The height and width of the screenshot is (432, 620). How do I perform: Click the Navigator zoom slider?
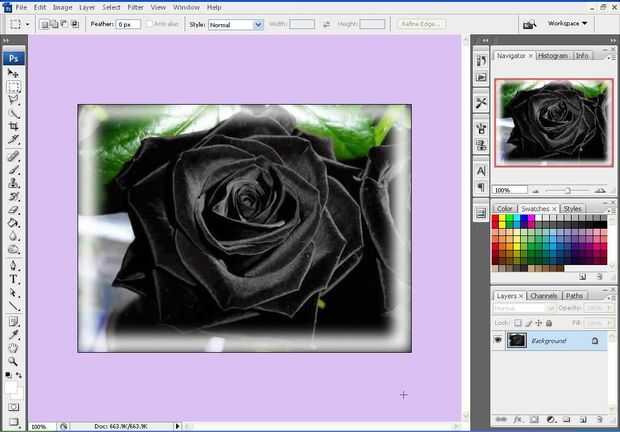click(x=567, y=189)
